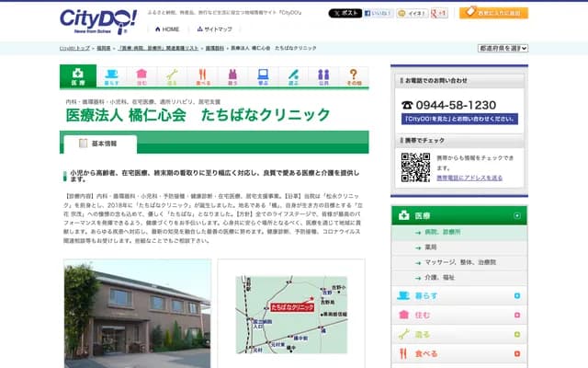Image resolution: width=588 pixels, height=368 pixels.
Task: Click the blue 「CityDO!を見た」 notice banner
Action: point(459,119)
